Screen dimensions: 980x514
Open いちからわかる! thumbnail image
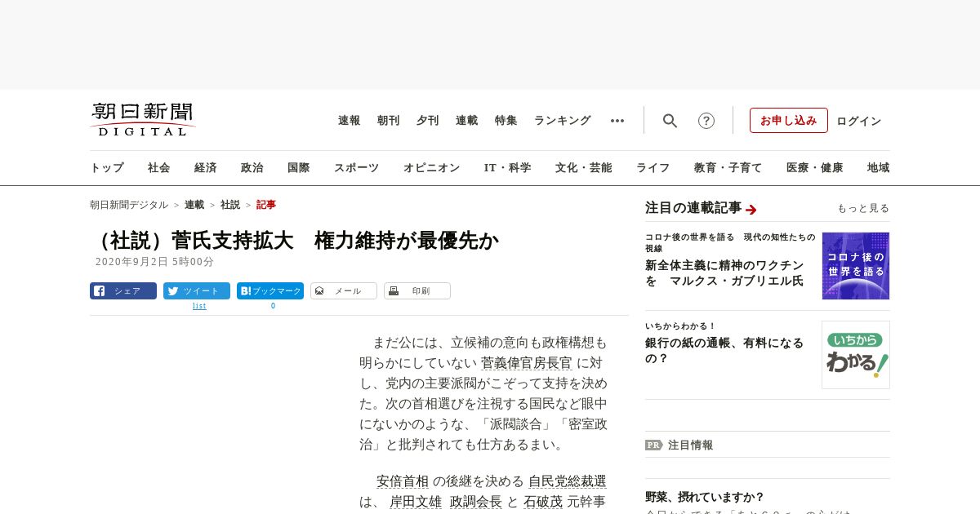[x=856, y=355]
